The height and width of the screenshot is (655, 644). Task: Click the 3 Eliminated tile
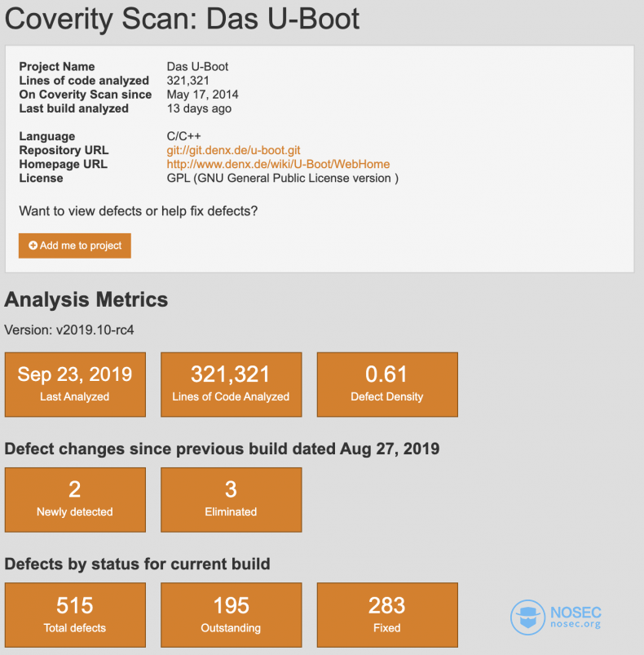click(232, 499)
